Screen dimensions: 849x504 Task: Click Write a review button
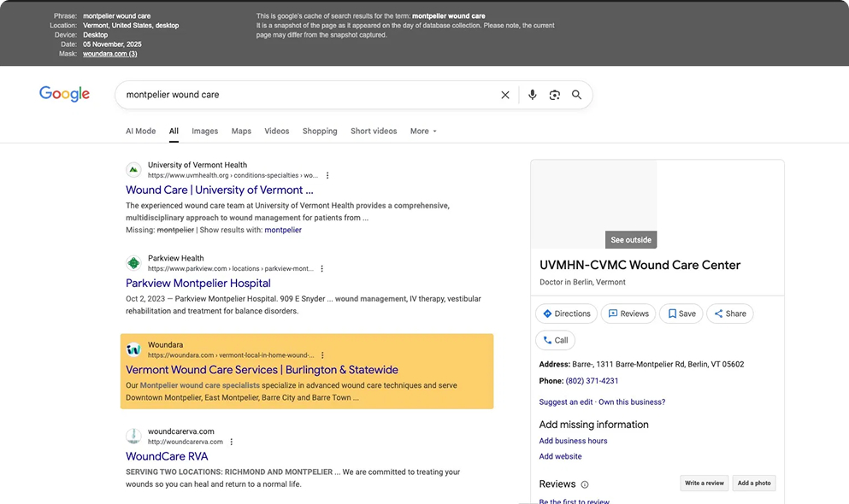tap(705, 483)
